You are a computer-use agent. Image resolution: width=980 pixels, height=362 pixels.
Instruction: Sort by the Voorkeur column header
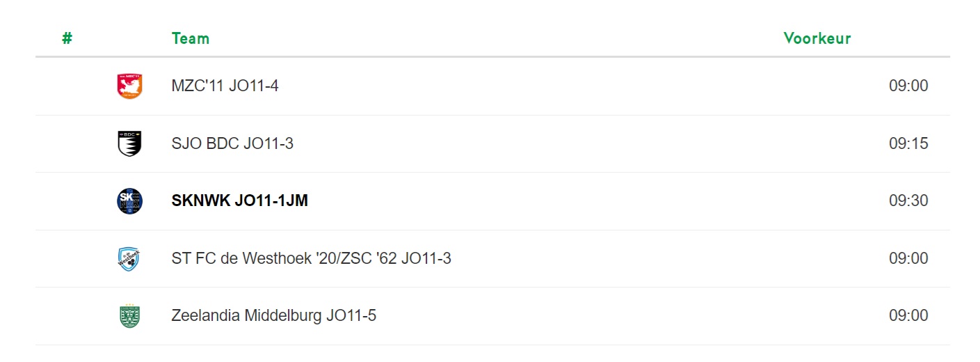(x=817, y=38)
